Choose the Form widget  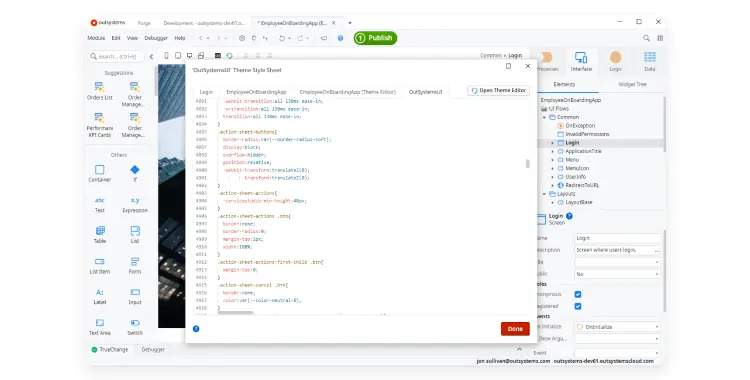pos(135,266)
